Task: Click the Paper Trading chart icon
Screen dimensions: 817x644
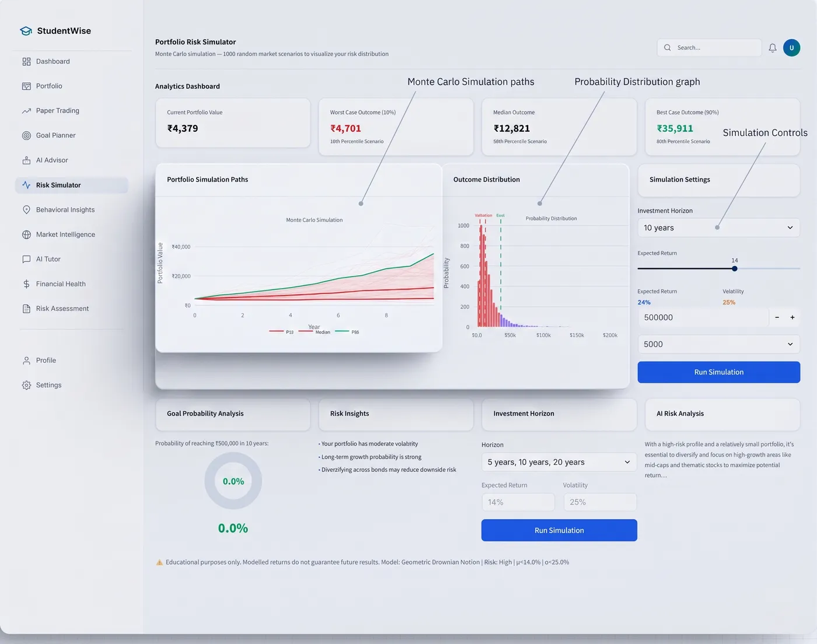Action: (x=26, y=111)
